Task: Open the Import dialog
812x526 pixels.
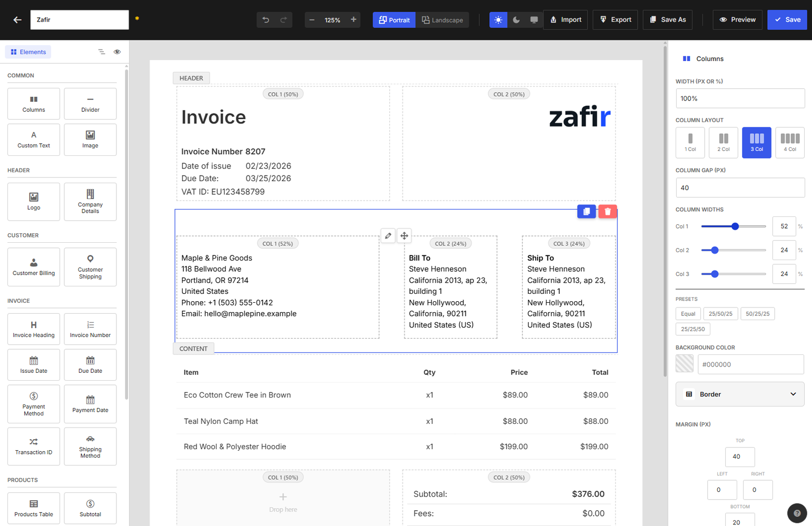Action: pyautogui.click(x=566, y=20)
